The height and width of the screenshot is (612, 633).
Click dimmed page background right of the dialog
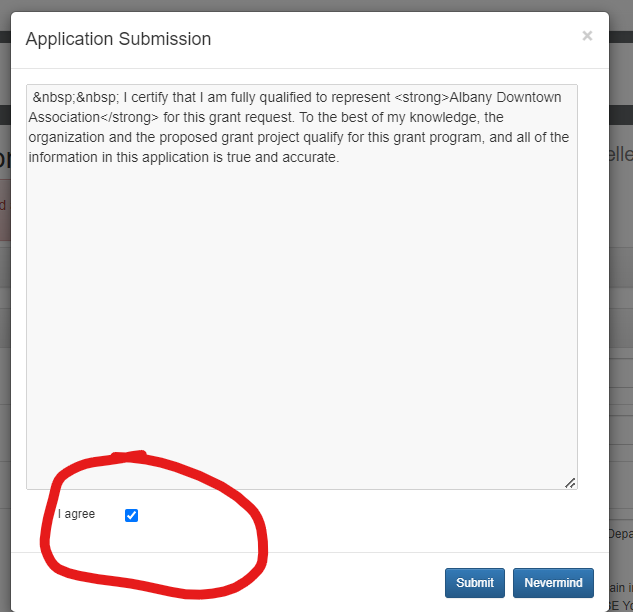point(621,300)
